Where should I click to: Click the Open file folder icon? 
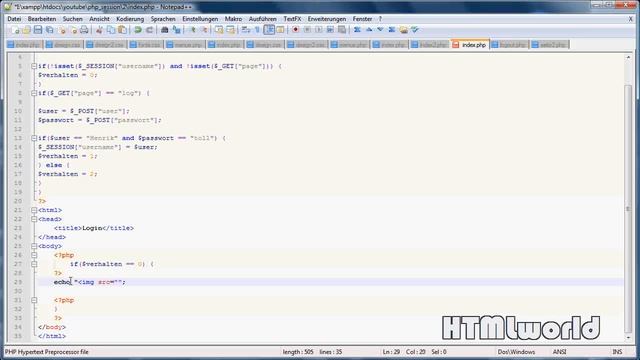coord(27,30)
